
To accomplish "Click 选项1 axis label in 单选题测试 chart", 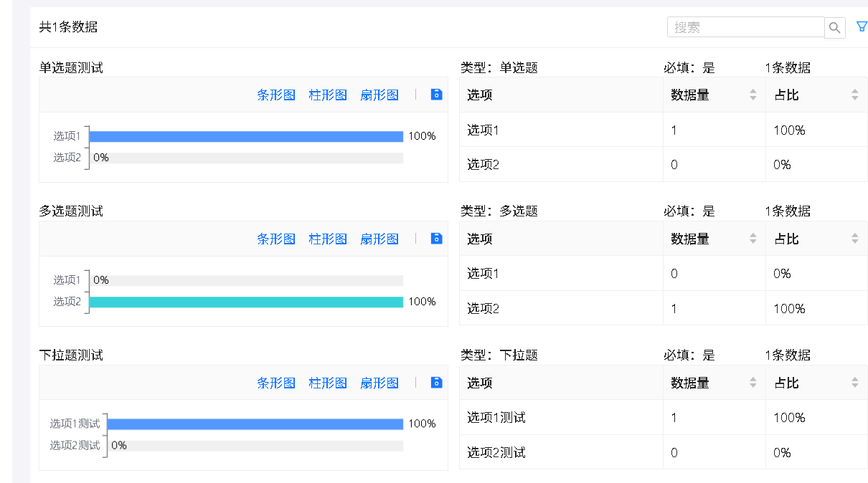I will 67,136.
